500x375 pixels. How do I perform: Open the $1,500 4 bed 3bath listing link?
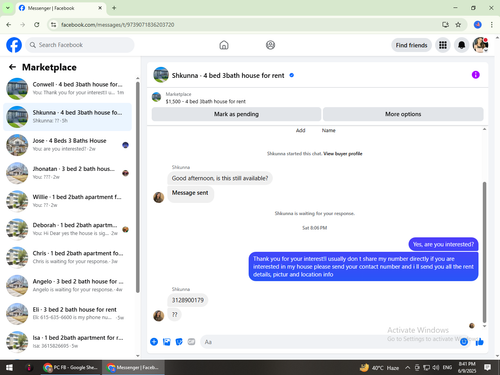point(206,101)
